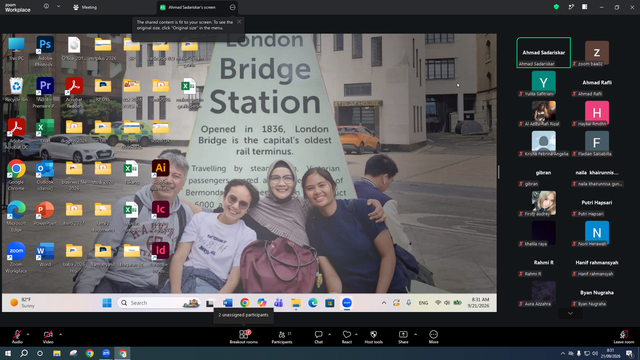640x360 pixels.
Task: Select Byan Nugraha's participant tile
Action: [597, 293]
